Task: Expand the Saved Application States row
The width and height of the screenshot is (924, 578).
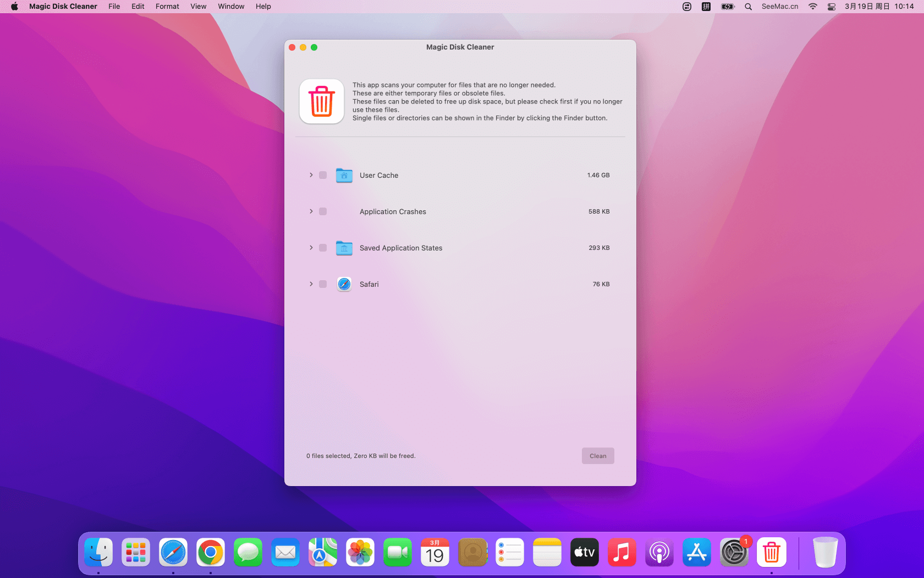Action: pos(311,248)
